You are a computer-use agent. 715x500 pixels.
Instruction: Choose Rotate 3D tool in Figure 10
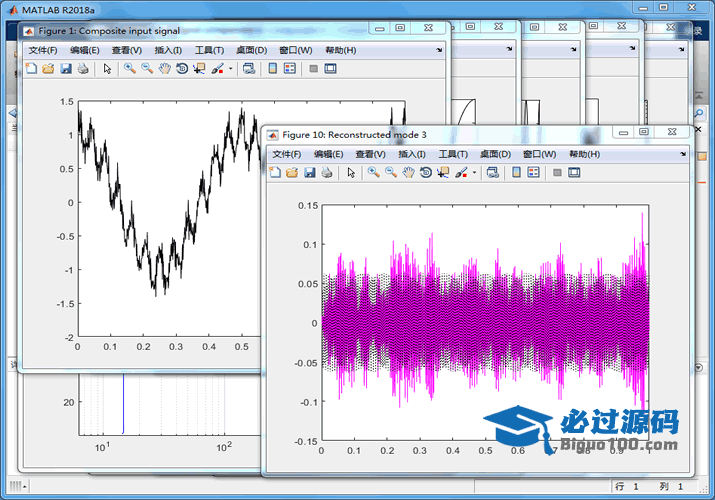click(426, 173)
